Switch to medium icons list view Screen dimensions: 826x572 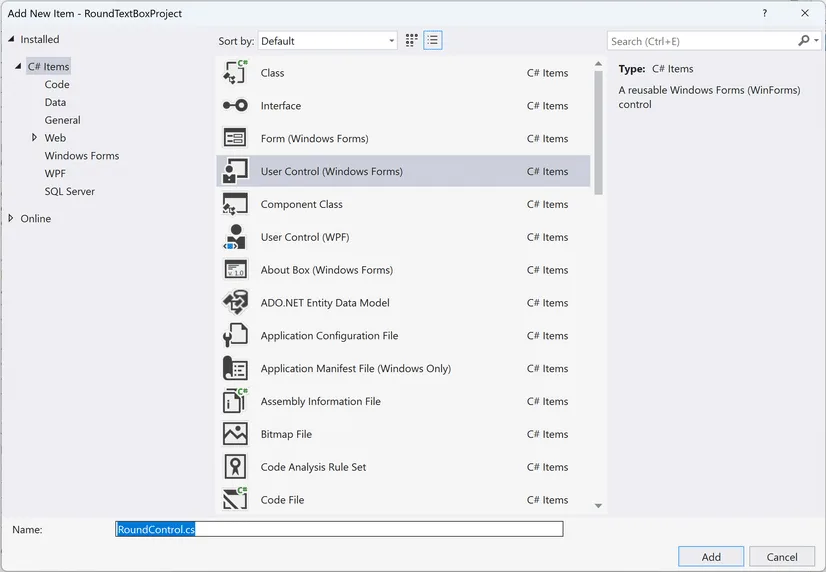pos(432,41)
